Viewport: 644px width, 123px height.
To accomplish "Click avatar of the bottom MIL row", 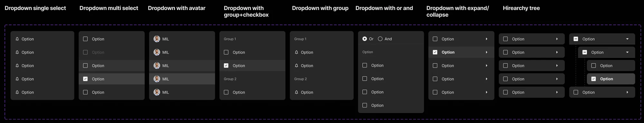I will (157, 92).
